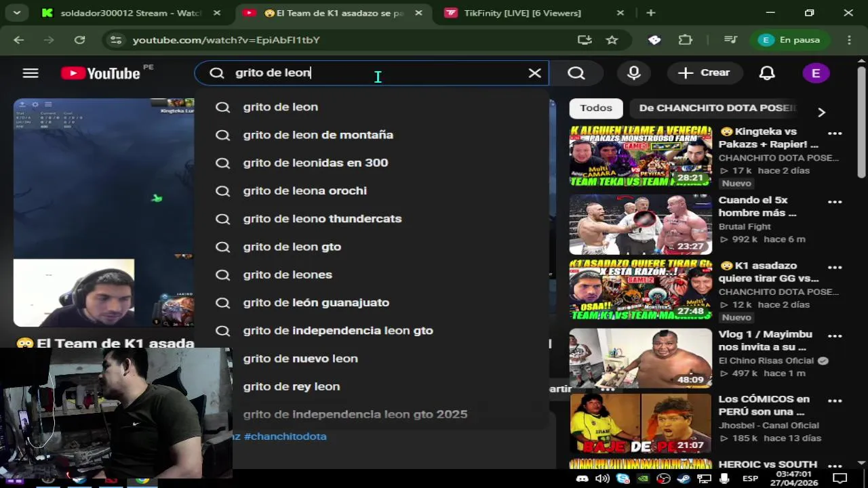Open the Steam tray icon
The height and width of the screenshot is (488, 868).
(683, 479)
